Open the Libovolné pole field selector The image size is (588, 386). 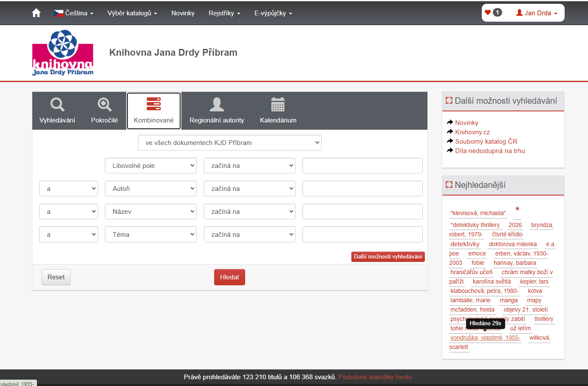point(151,166)
